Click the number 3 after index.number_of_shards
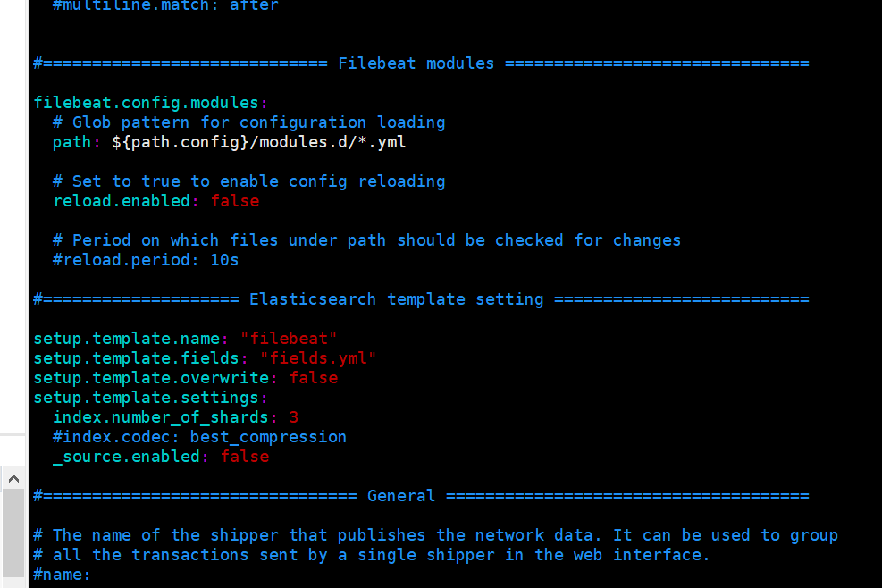Image resolution: width=882 pixels, height=588 pixels. (x=294, y=417)
